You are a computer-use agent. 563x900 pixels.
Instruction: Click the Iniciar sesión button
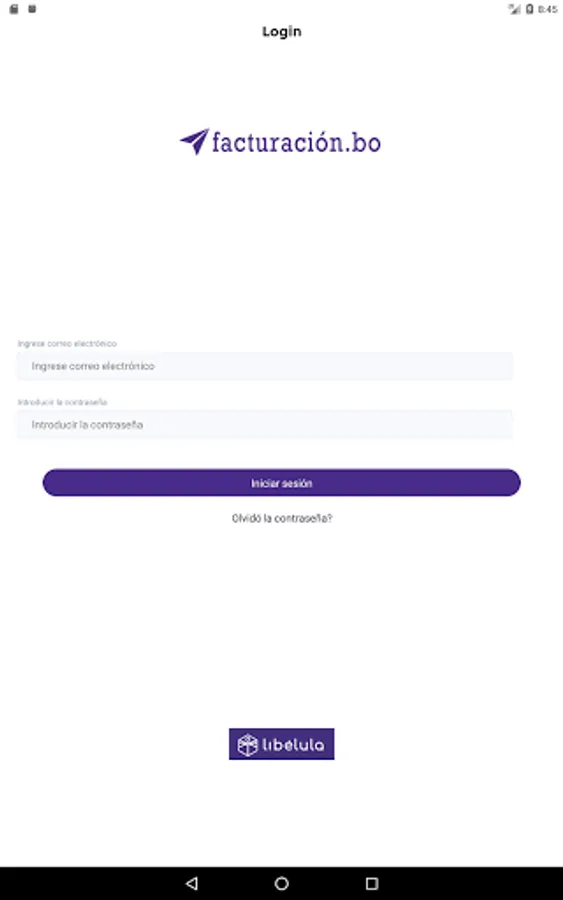281,483
